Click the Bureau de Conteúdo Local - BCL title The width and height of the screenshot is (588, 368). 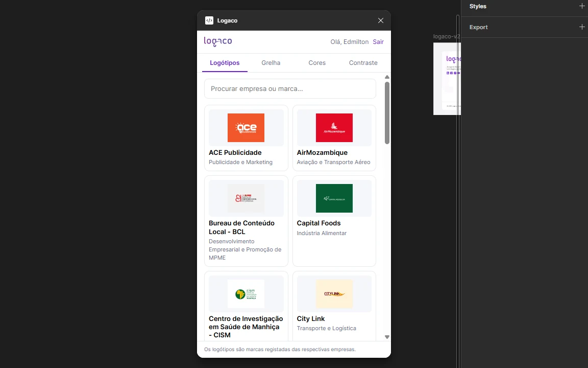click(x=241, y=227)
